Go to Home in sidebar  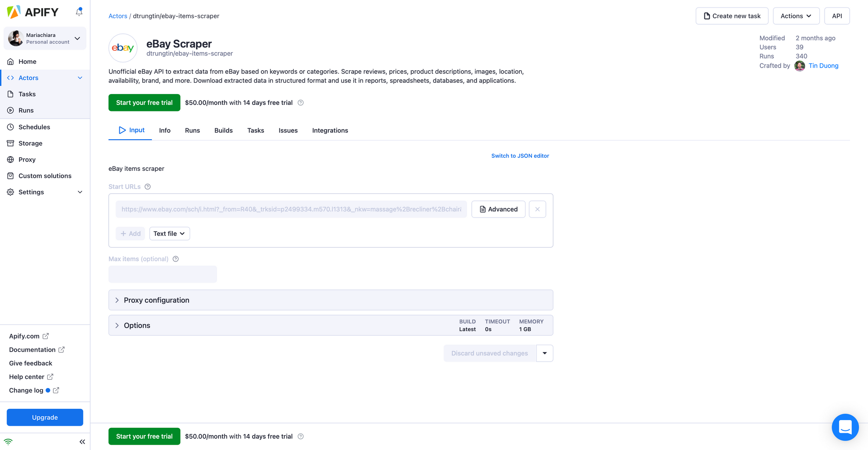tap(45, 62)
